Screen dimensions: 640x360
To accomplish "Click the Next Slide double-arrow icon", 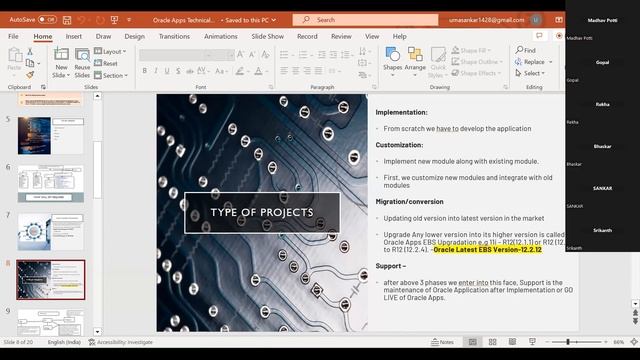I will tap(635, 321).
